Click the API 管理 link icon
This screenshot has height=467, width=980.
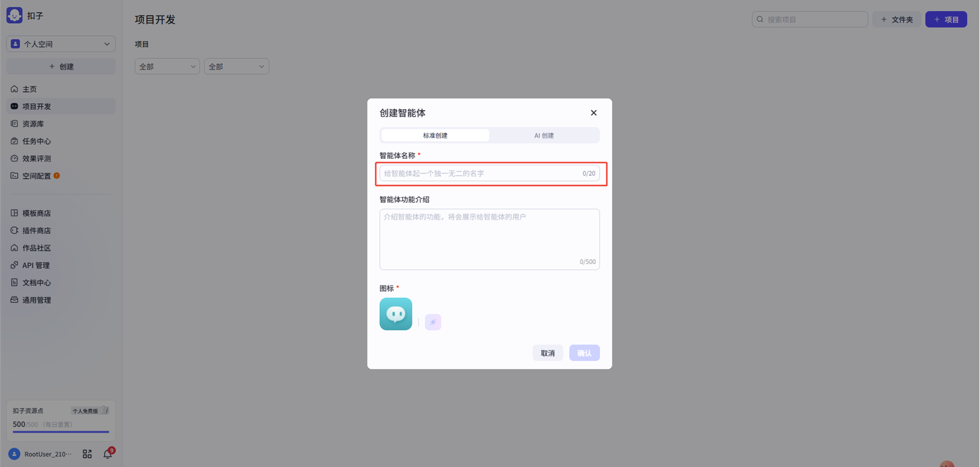[15, 265]
